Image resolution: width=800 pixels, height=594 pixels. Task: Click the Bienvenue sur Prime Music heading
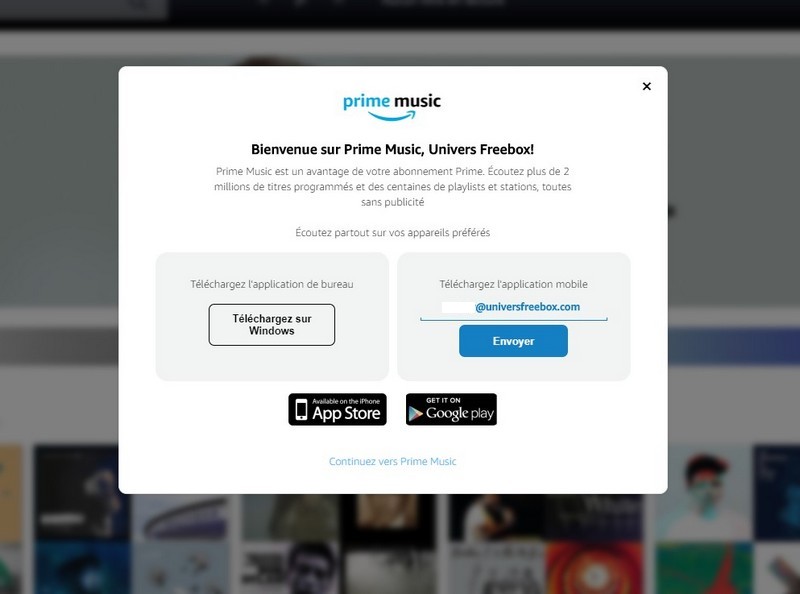(392, 150)
